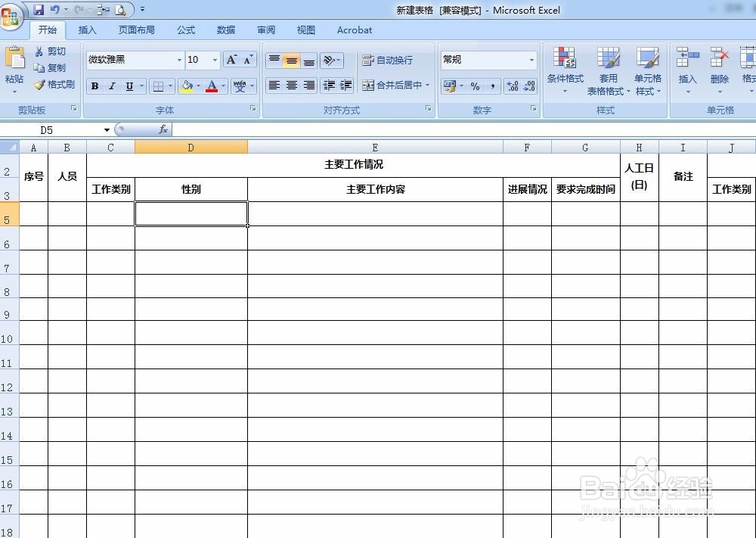756x538 pixels.
Task: Switch to the 插入 tab
Action: (87, 30)
